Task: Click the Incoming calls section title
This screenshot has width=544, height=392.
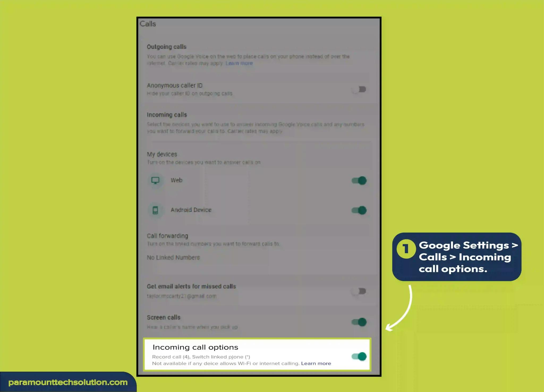Action: [167, 115]
